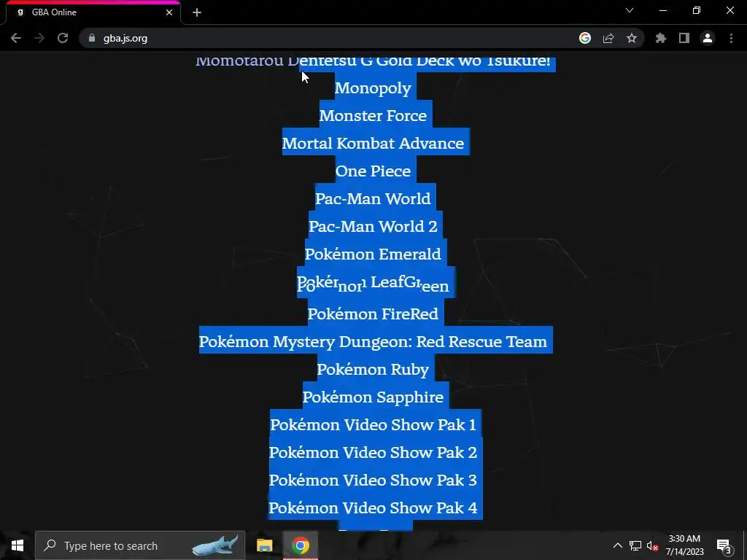The width and height of the screenshot is (747, 560).
Task: Close the GBA Online tab
Action: click(x=169, y=12)
